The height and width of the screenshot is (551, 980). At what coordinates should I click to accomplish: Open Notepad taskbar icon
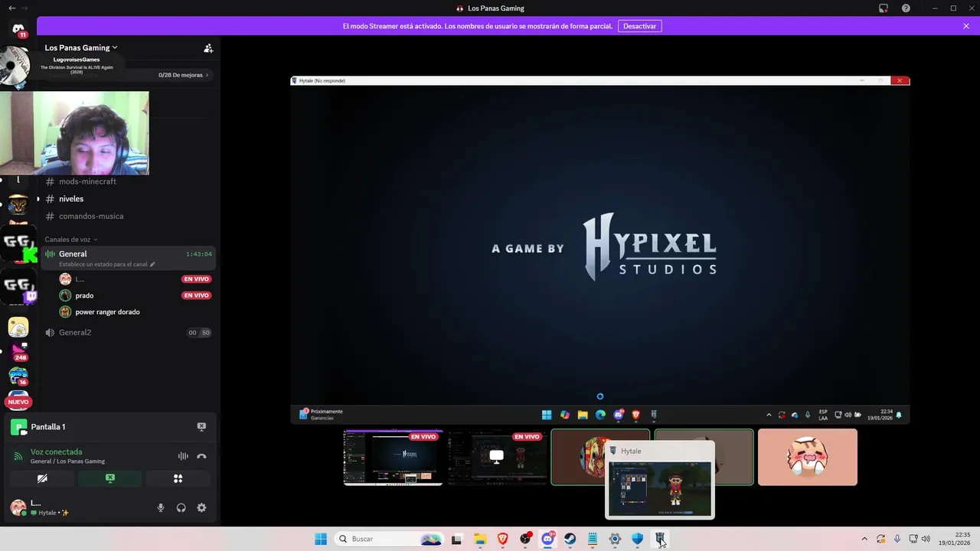(x=593, y=539)
